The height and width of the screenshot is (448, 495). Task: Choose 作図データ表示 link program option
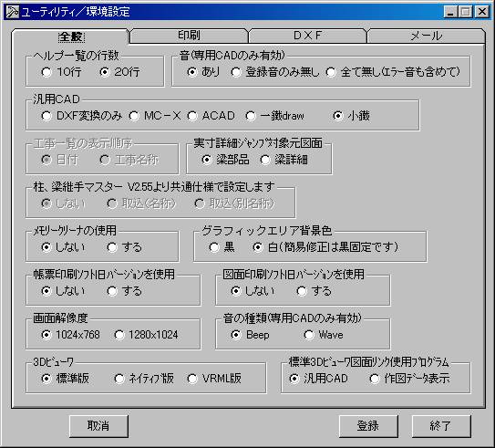[409, 378]
